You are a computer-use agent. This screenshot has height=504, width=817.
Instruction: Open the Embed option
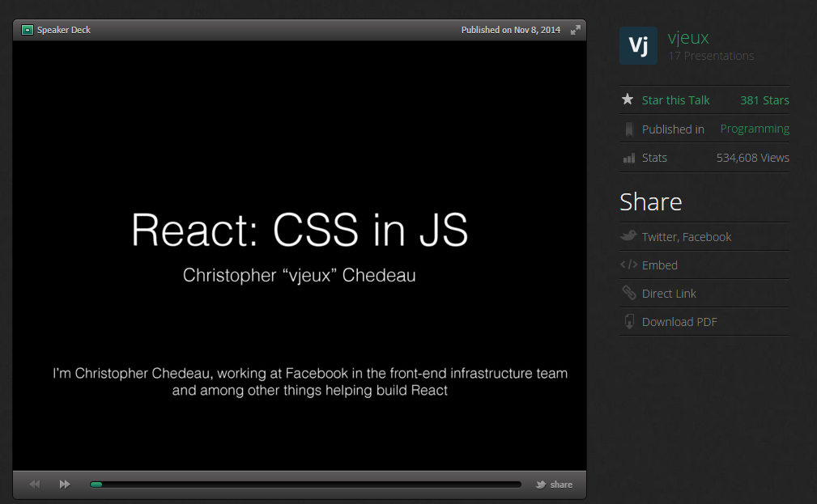(x=660, y=265)
